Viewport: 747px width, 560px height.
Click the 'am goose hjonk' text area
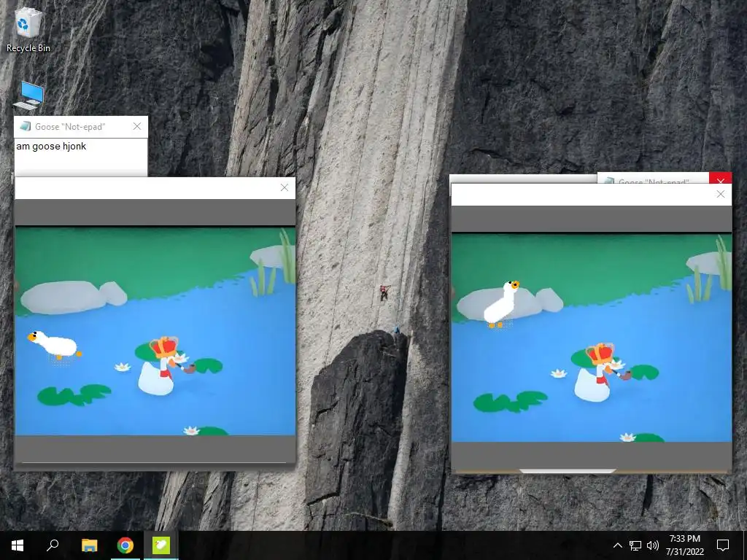tap(80, 157)
